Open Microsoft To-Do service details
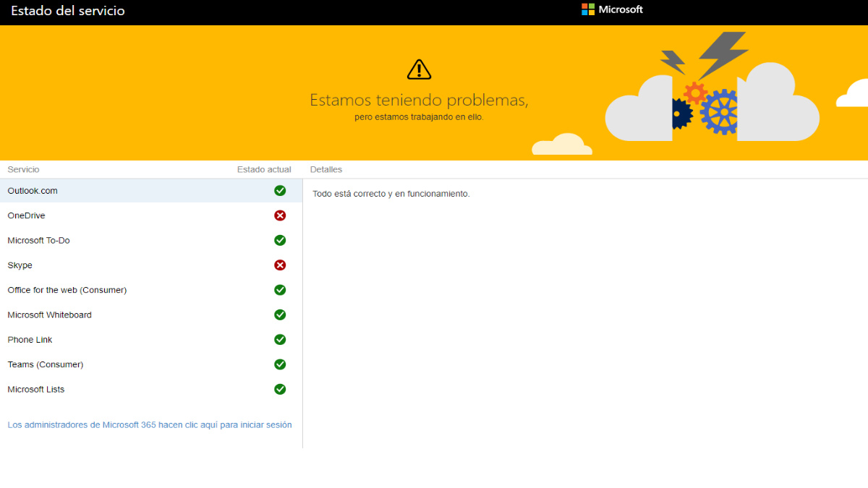 (x=151, y=240)
